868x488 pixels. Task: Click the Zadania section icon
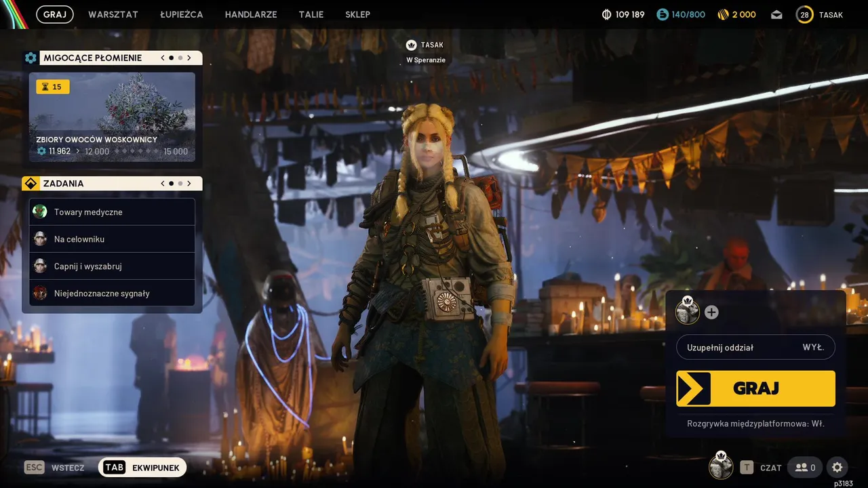[31, 184]
